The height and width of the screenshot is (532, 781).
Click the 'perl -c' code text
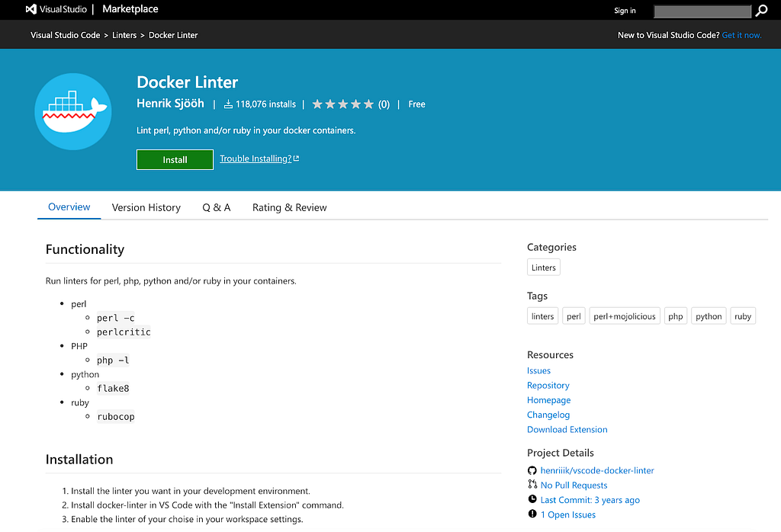pos(116,318)
